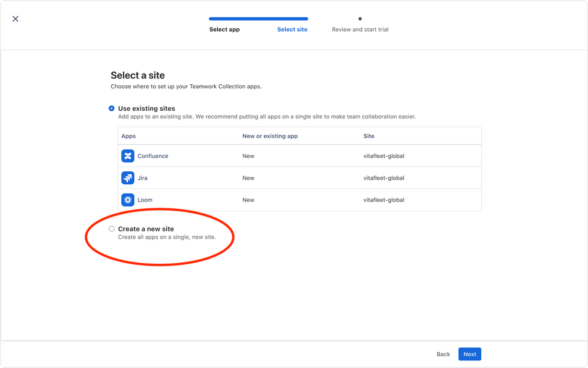This screenshot has height=368, width=588.
Task: Click the Loom app icon
Action: click(x=128, y=200)
